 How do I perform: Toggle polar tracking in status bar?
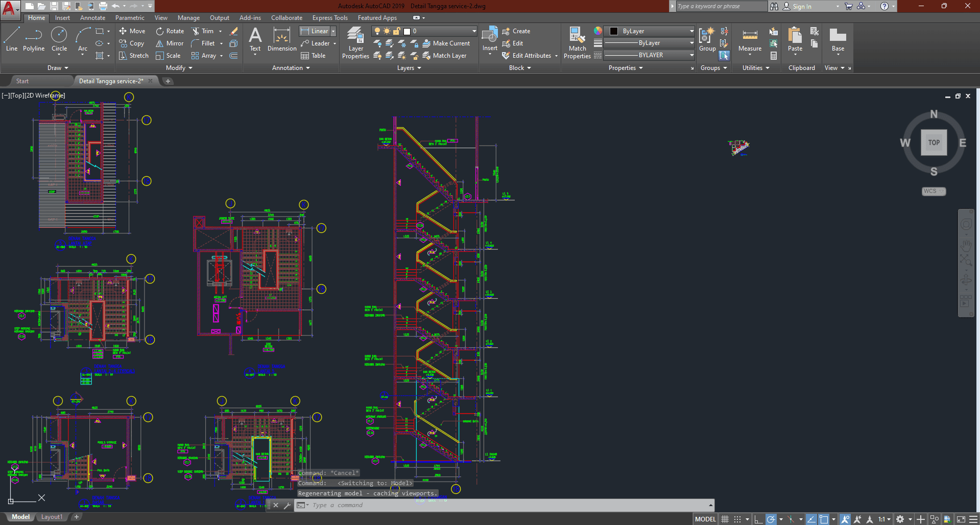coord(771,519)
